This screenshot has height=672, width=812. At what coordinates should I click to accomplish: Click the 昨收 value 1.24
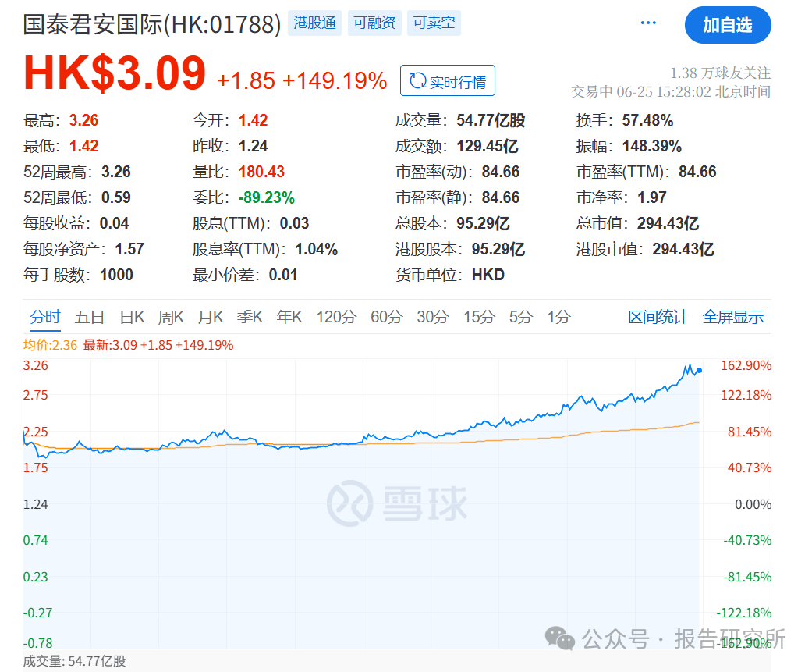pyautogui.click(x=253, y=146)
